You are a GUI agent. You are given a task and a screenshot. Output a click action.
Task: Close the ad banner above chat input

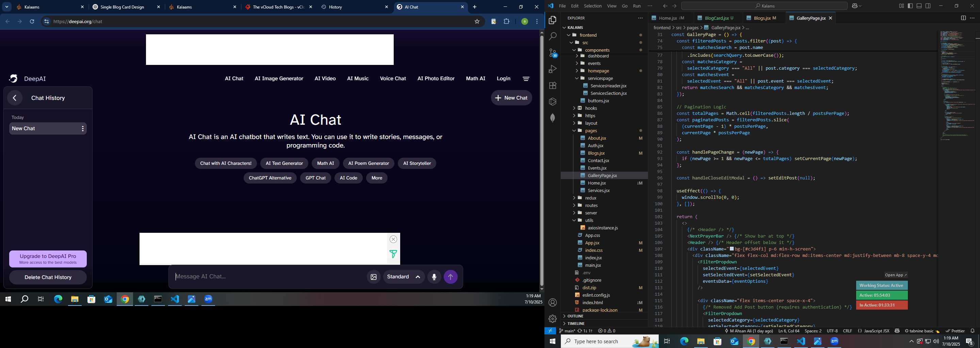tap(393, 239)
